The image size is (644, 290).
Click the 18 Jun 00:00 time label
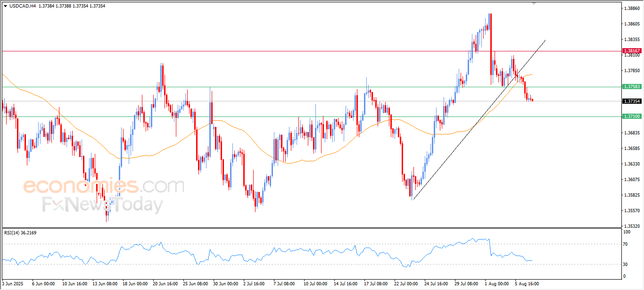pyautogui.click(x=134, y=284)
